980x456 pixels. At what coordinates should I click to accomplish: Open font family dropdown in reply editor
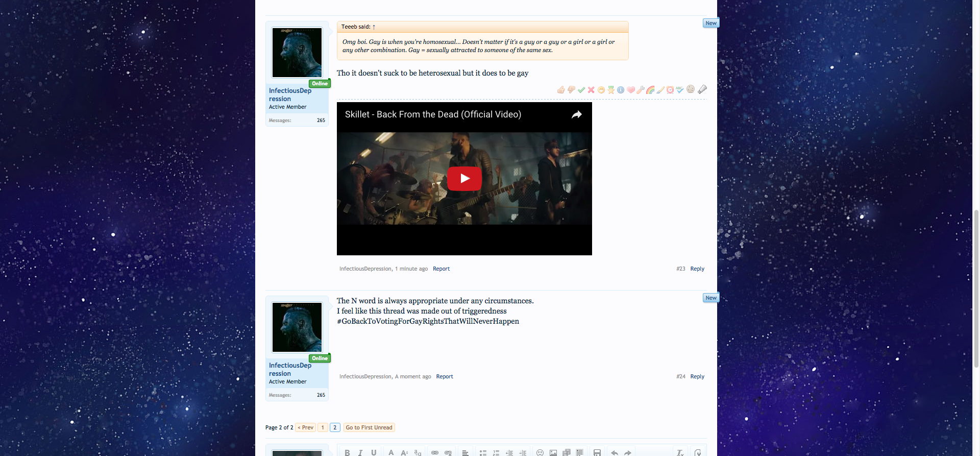(x=418, y=452)
